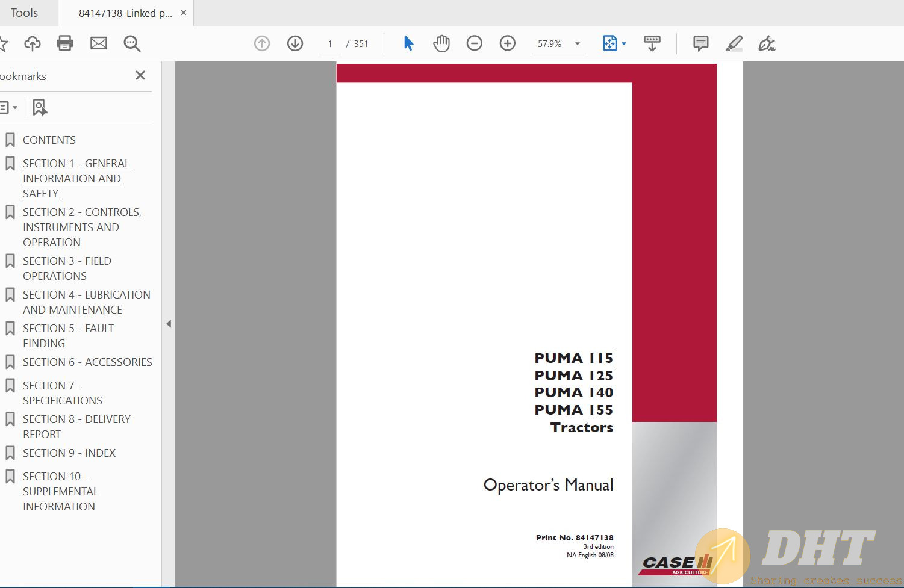Go to Section 2 Controls, Instruments bookmark
This screenshot has height=588, width=904.
(x=82, y=227)
